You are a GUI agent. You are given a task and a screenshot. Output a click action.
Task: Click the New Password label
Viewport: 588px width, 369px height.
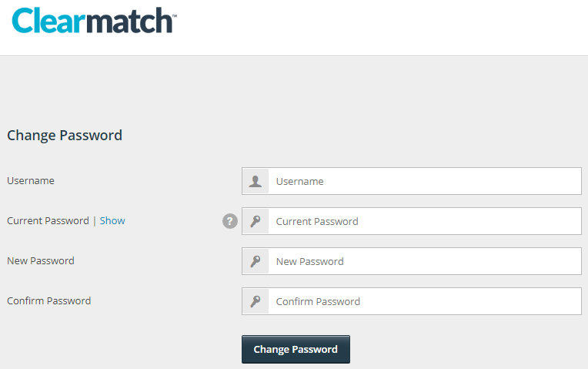[41, 260]
